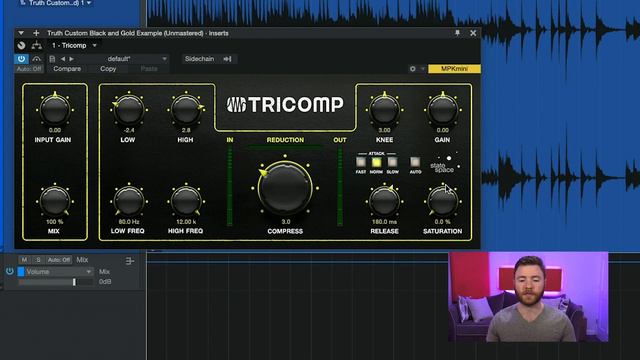Open the plugin window menu triangle
The image size is (640, 360).
(21, 33)
